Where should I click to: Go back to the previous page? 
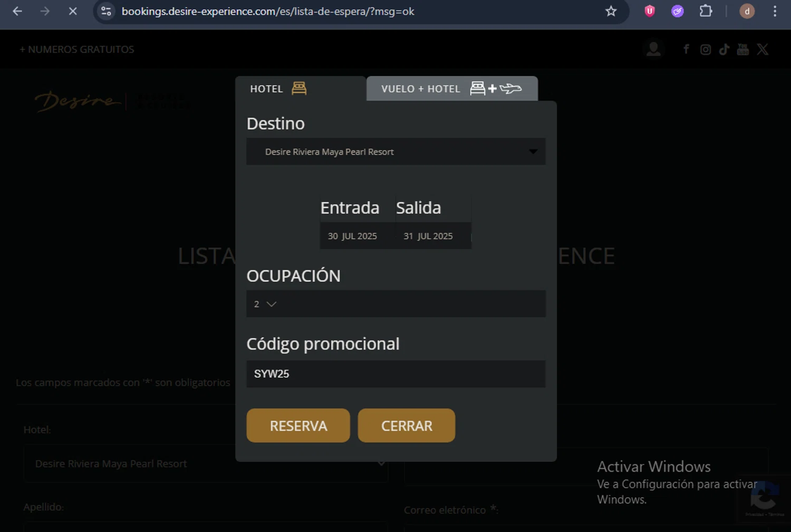point(17,11)
